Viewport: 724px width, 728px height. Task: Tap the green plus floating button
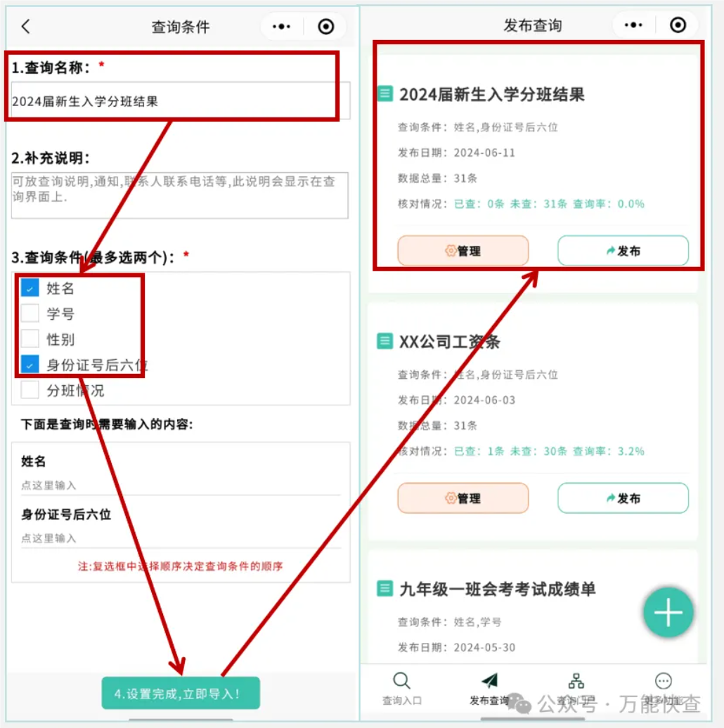coord(668,612)
